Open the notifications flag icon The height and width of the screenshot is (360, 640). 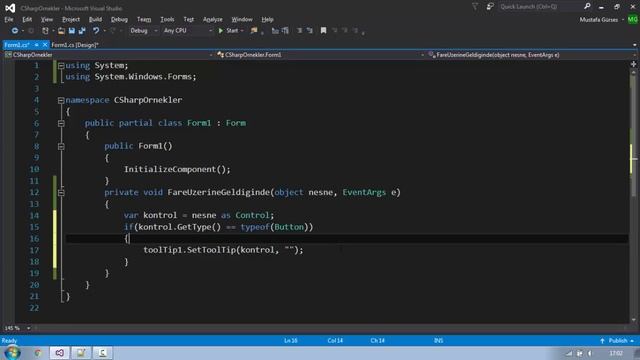475,7
